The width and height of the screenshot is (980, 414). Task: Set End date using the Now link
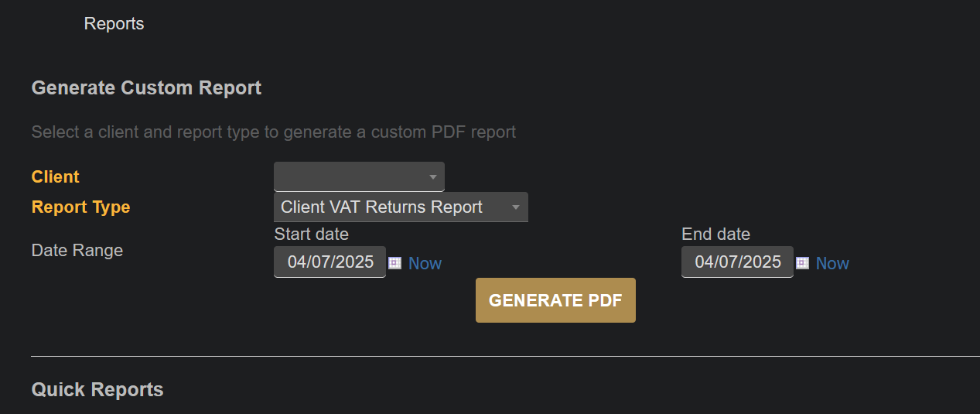(x=832, y=263)
